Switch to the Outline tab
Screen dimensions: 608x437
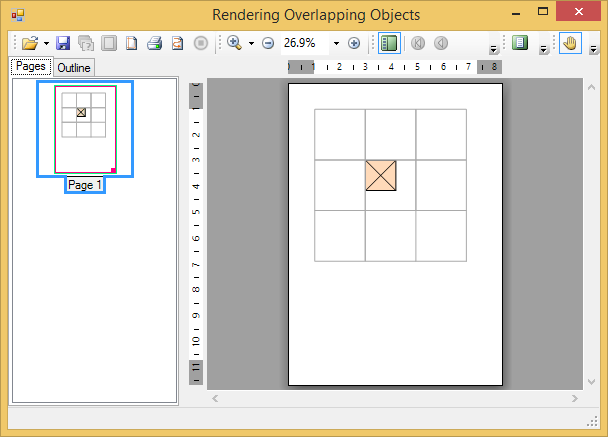pos(73,68)
